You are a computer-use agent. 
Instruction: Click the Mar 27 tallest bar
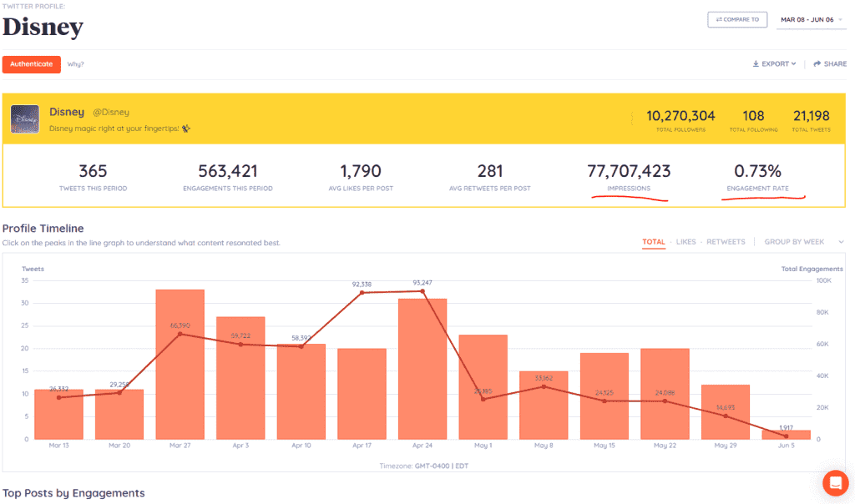coord(180,364)
